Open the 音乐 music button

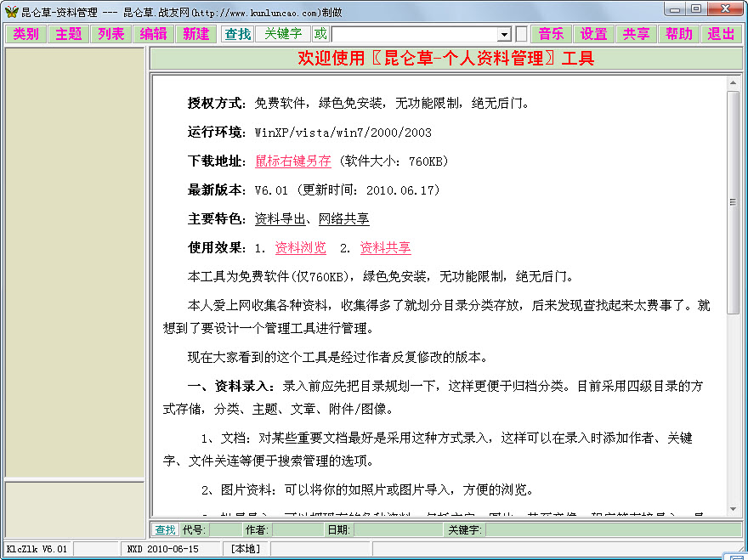tap(552, 34)
